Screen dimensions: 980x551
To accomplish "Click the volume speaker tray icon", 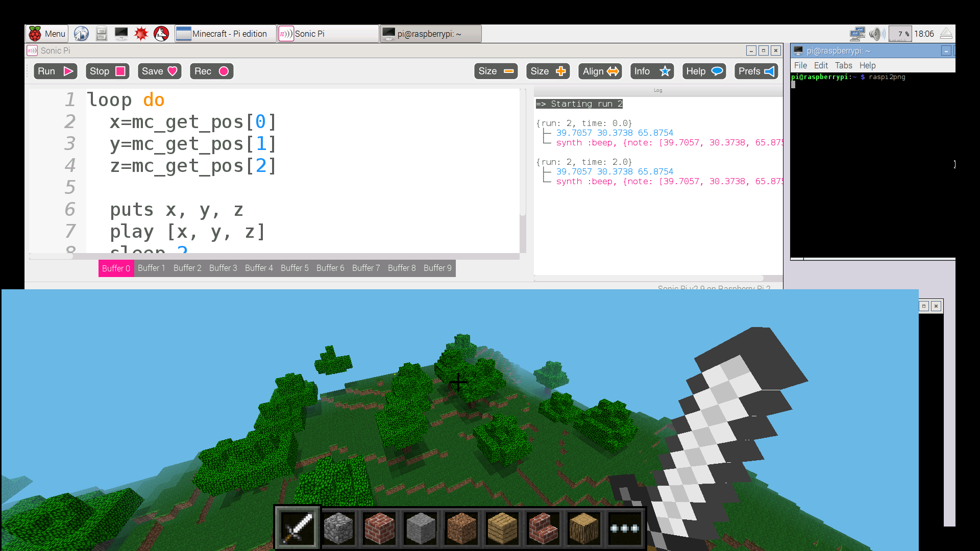I will 877,34.
